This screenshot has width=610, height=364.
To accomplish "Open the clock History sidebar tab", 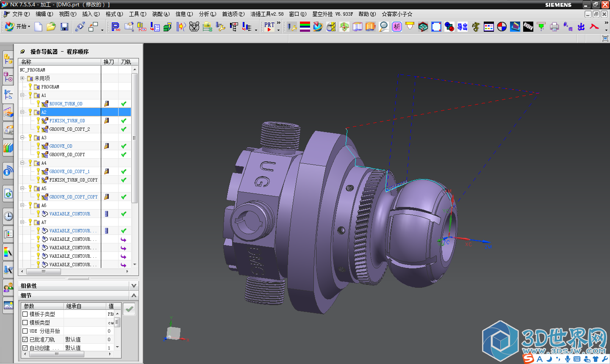I will [8, 216].
